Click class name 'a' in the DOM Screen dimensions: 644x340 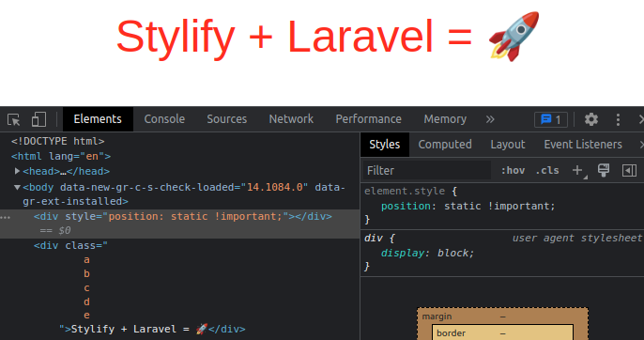click(x=86, y=260)
